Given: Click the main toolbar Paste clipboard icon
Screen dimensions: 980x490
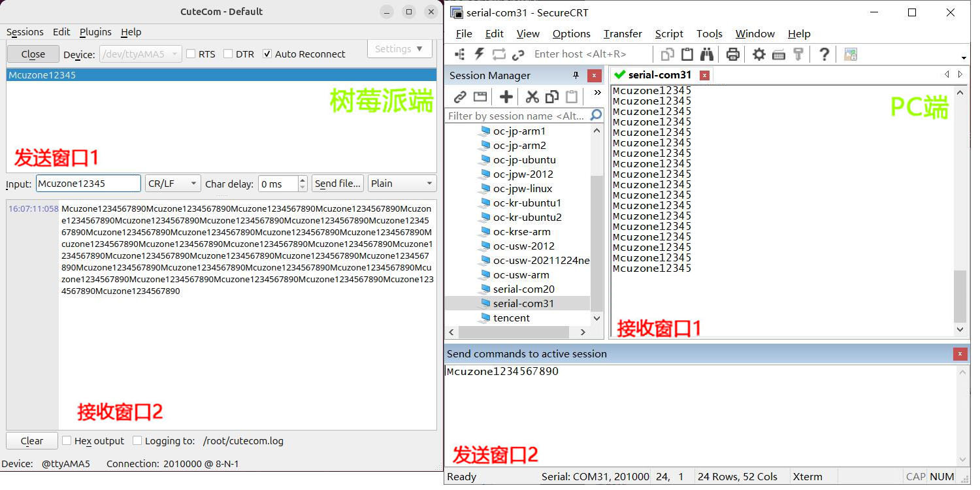Looking at the screenshot, I should [x=687, y=54].
